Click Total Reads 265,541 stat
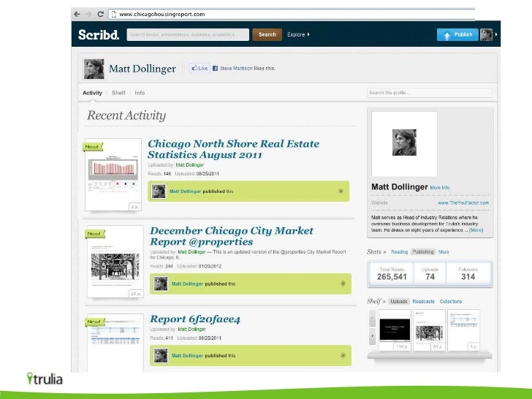This screenshot has height=399, width=532. click(x=392, y=274)
